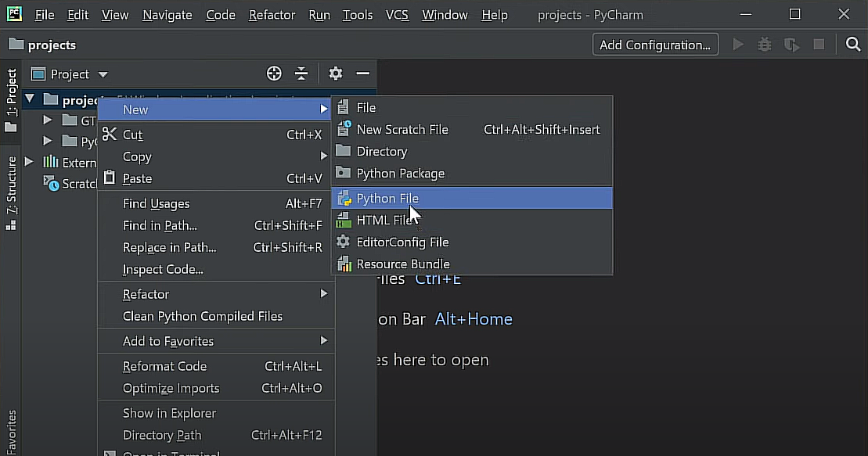Collapse the projects root folder arrow

tap(30, 99)
